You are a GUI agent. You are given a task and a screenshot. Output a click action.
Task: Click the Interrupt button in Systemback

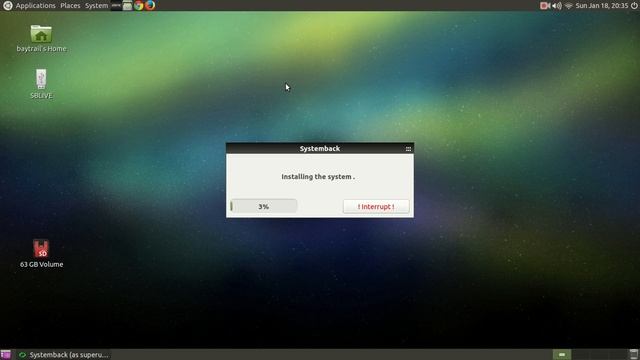(376, 207)
